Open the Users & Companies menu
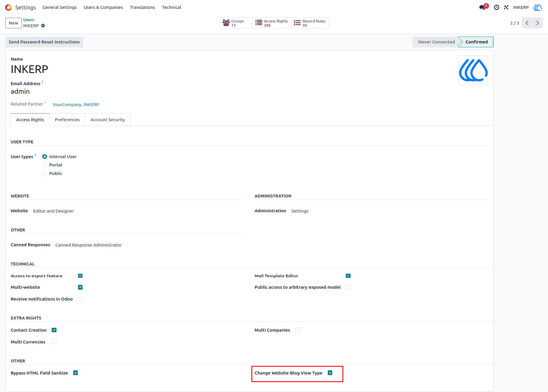The image size is (548, 392). pyautogui.click(x=103, y=7)
